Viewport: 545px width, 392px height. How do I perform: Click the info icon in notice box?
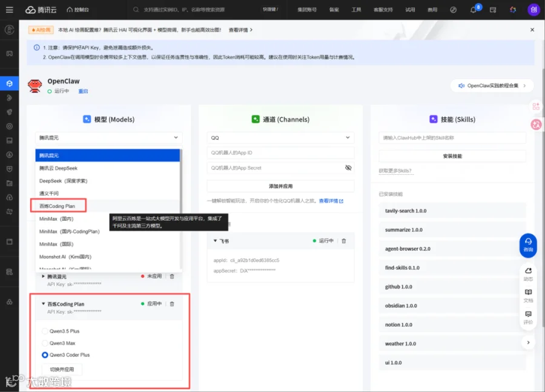(36, 48)
